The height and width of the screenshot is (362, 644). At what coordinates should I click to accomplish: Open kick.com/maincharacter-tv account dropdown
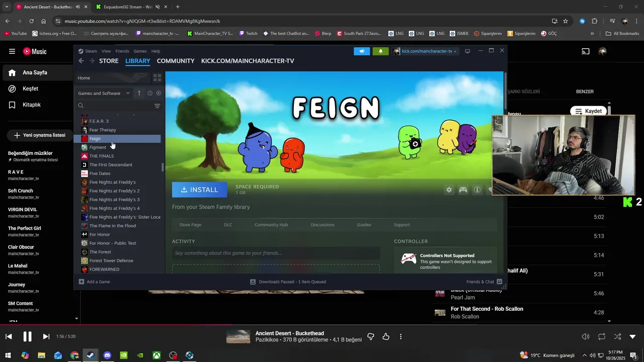tap(426, 51)
